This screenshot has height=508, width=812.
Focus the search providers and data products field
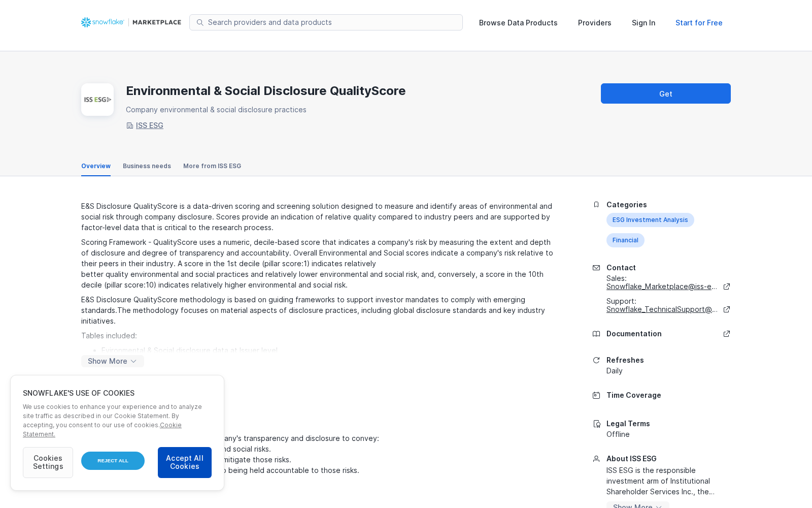[326, 22]
